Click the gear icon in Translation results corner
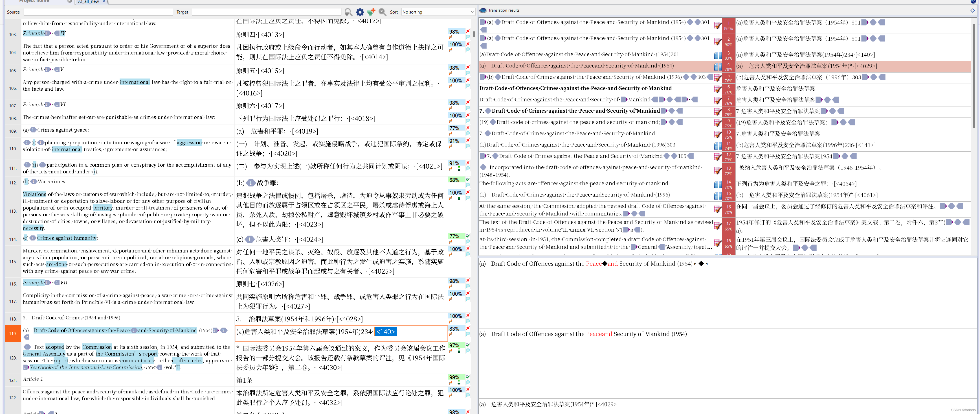Image resolution: width=980 pixels, height=414 pixels. click(x=973, y=10)
